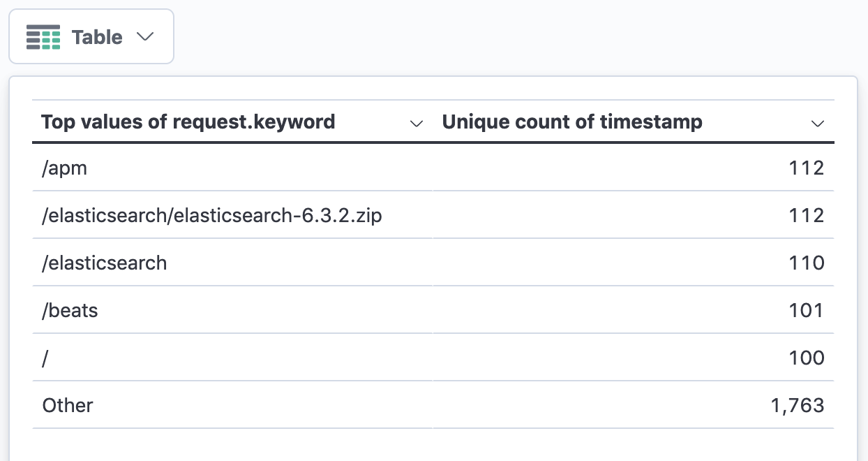Click the 110 count next to /elasticsearch
Viewport: 868px width, 461px height.
(x=807, y=263)
